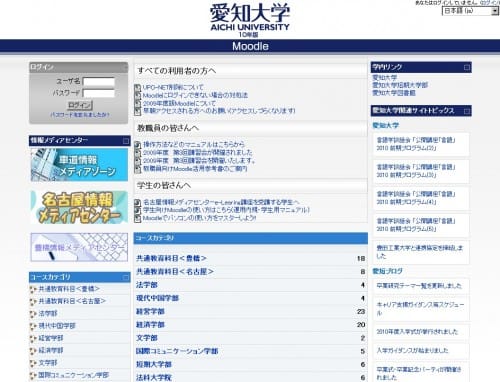Open Moodleでパソコンの使い方をマスターしよう link

coord(200,218)
